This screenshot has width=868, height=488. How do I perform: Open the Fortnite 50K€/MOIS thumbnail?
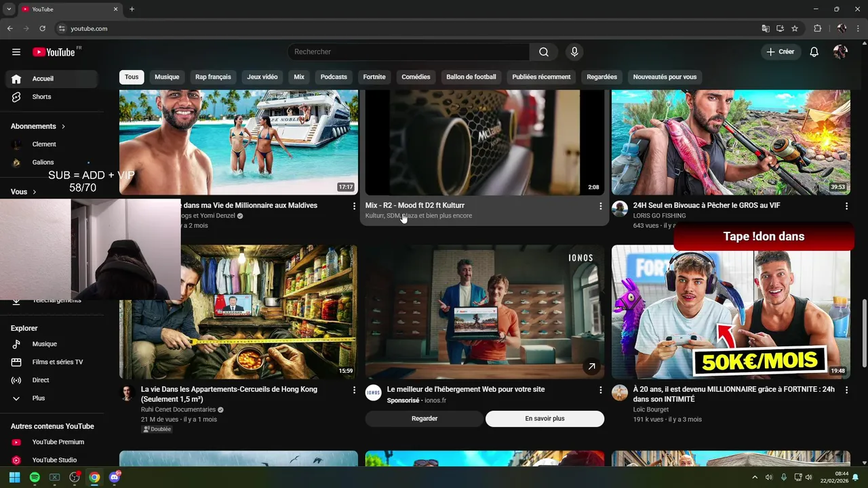pos(730,312)
